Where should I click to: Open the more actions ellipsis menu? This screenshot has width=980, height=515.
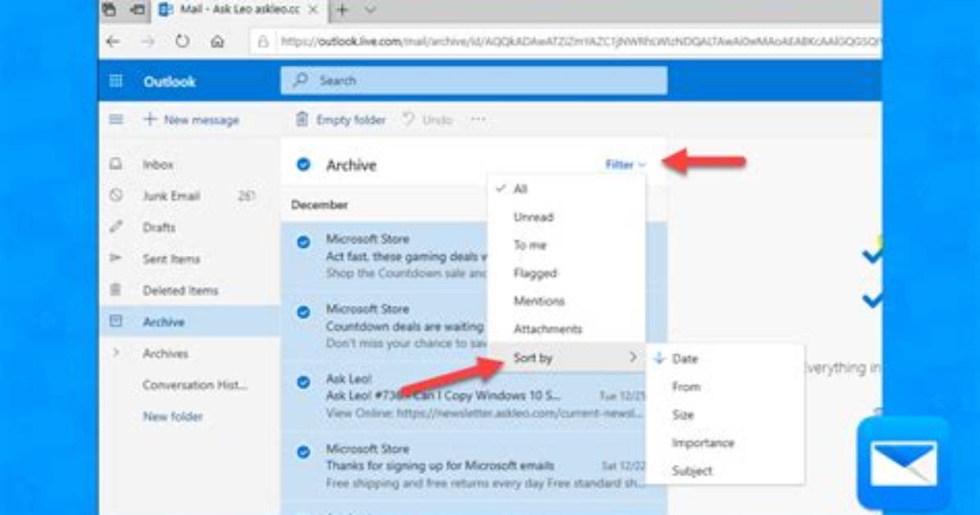tap(479, 119)
